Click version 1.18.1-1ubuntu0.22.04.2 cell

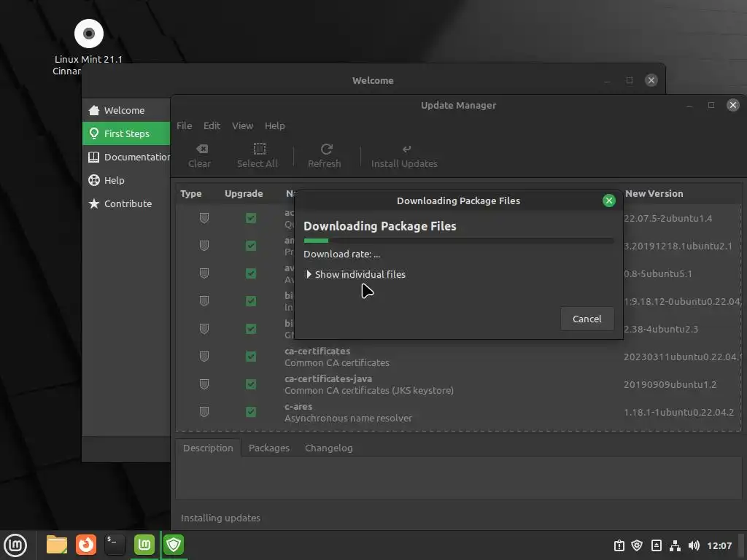pyautogui.click(x=679, y=413)
